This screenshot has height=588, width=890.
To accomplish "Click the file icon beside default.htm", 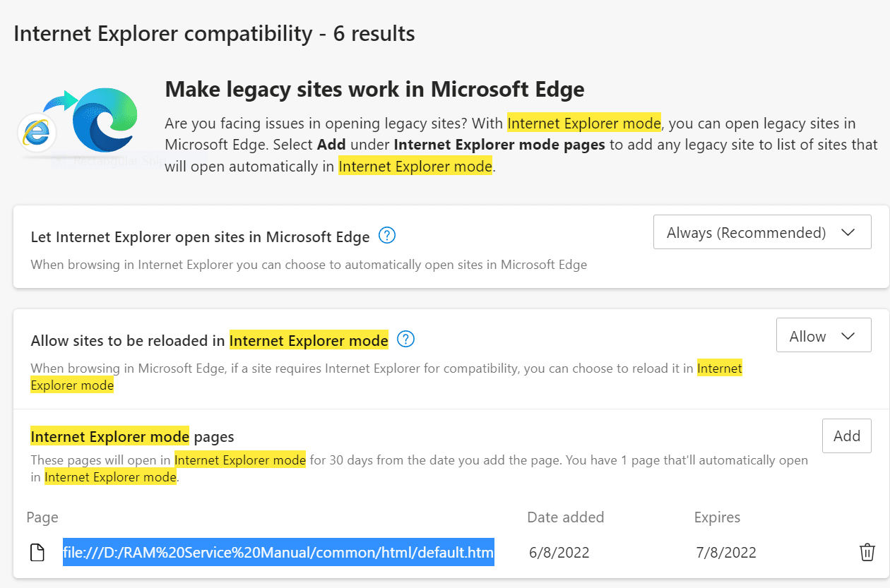I will (37, 553).
